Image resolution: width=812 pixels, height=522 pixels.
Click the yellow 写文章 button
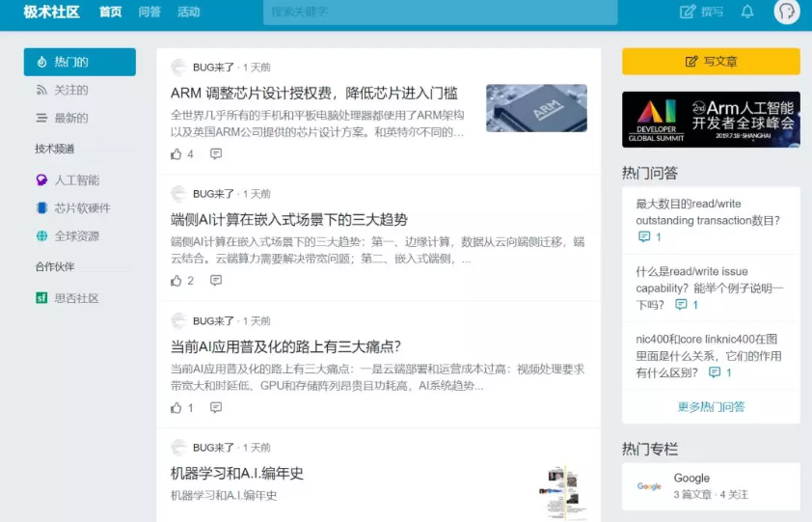tap(711, 62)
